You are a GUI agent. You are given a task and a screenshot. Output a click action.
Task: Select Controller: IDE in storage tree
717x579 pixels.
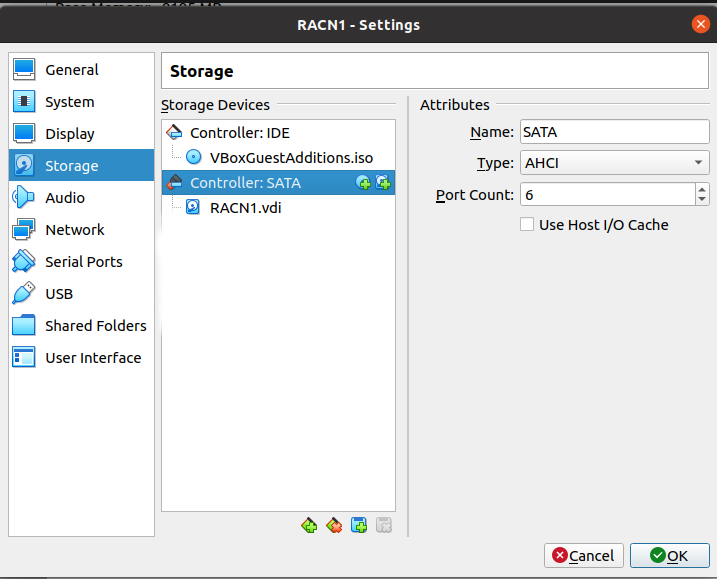(x=278, y=133)
